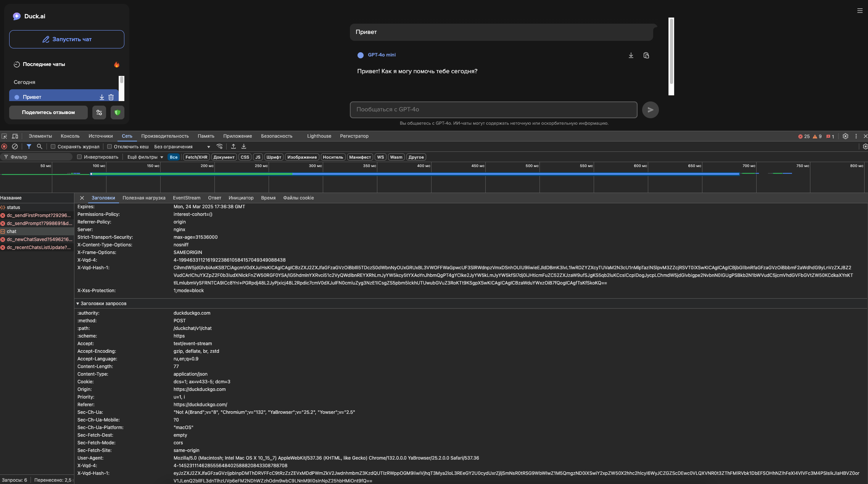Select the status request row

[37, 207]
